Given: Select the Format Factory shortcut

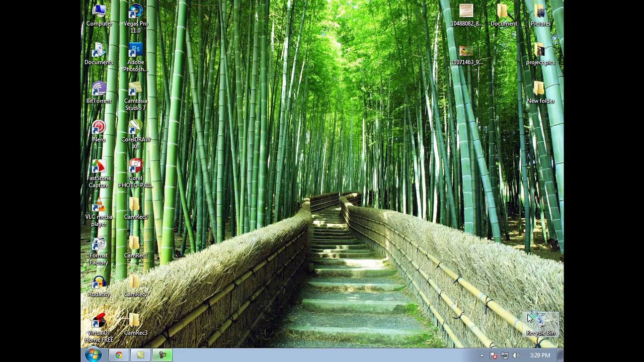Looking at the screenshot, I should pyautogui.click(x=99, y=251).
